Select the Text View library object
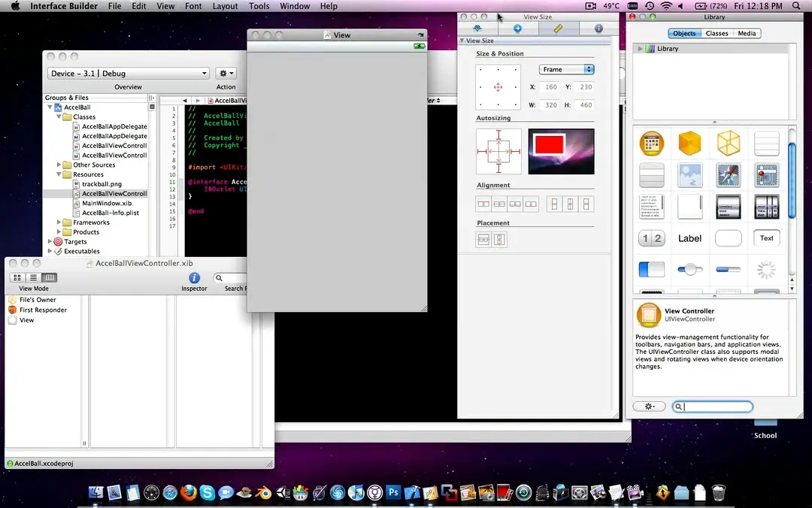Screen dimensions: 812x508 pyautogui.click(x=651, y=207)
